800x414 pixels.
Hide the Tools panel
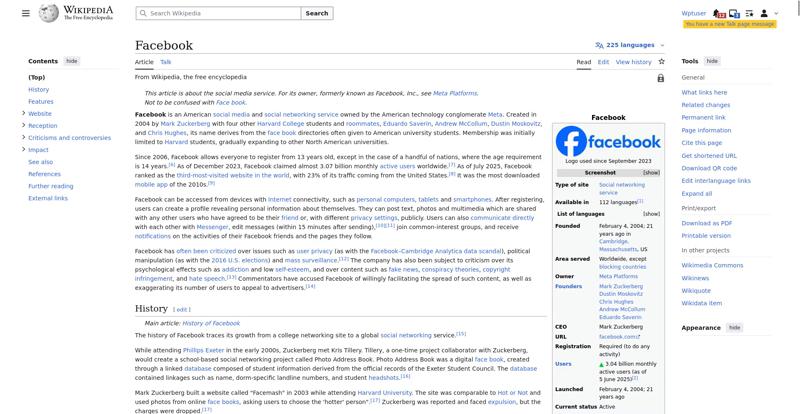pyautogui.click(x=712, y=61)
